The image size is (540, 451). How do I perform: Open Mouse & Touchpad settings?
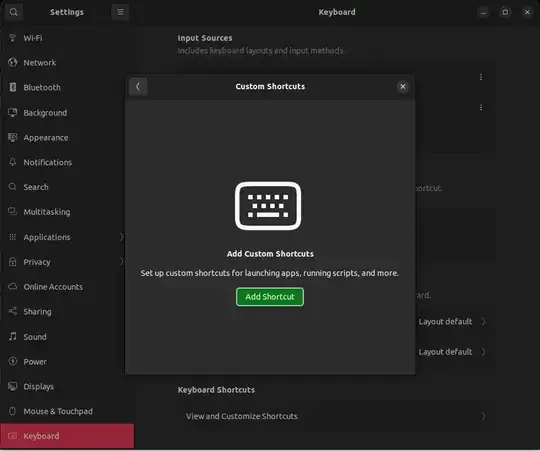coord(67,411)
